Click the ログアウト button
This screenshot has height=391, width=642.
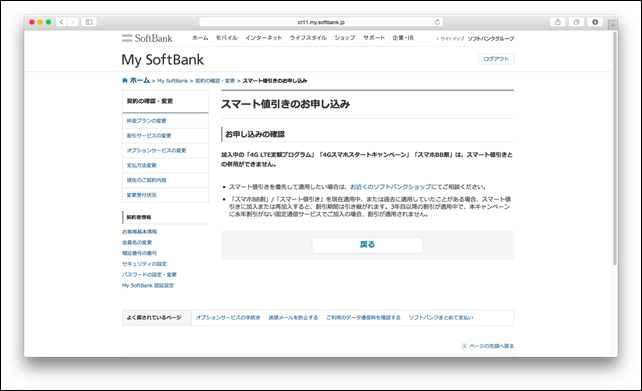(496, 59)
